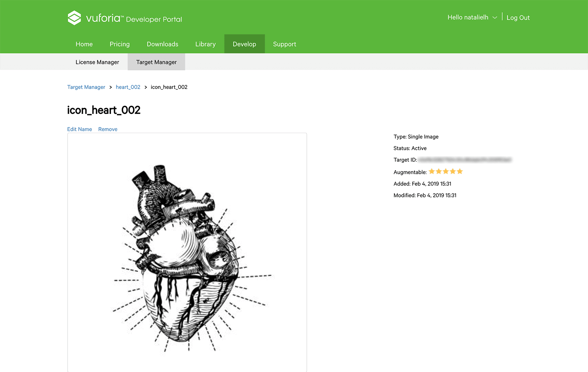Screen dimensions: 588x372
Task: Click the fifth Augmentable rating star
Action: coord(460,171)
